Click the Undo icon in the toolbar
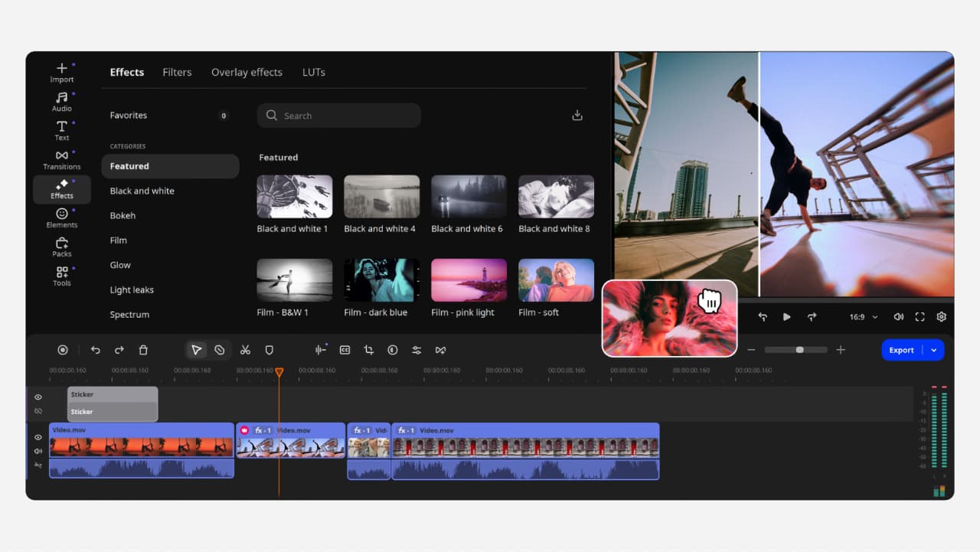This screenshot has height=552, width=980. (96, 350)
